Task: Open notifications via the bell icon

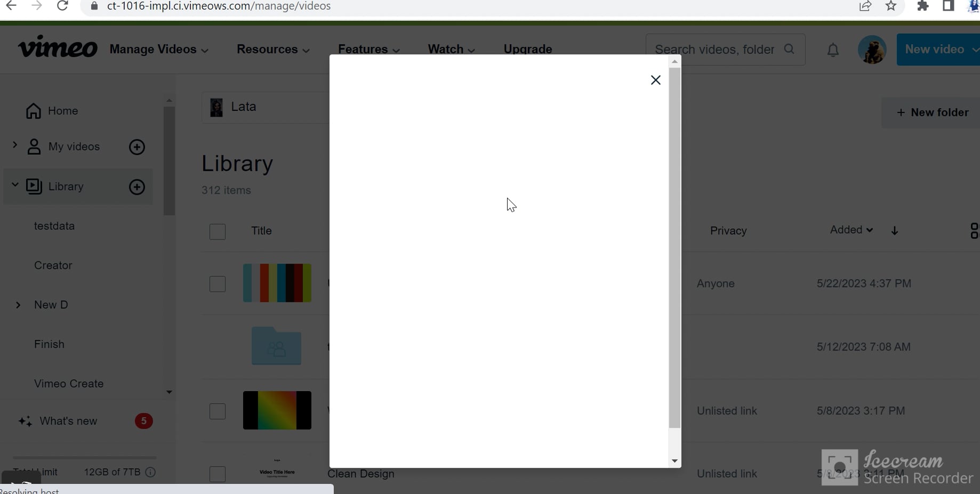Action: pos(833,50)
